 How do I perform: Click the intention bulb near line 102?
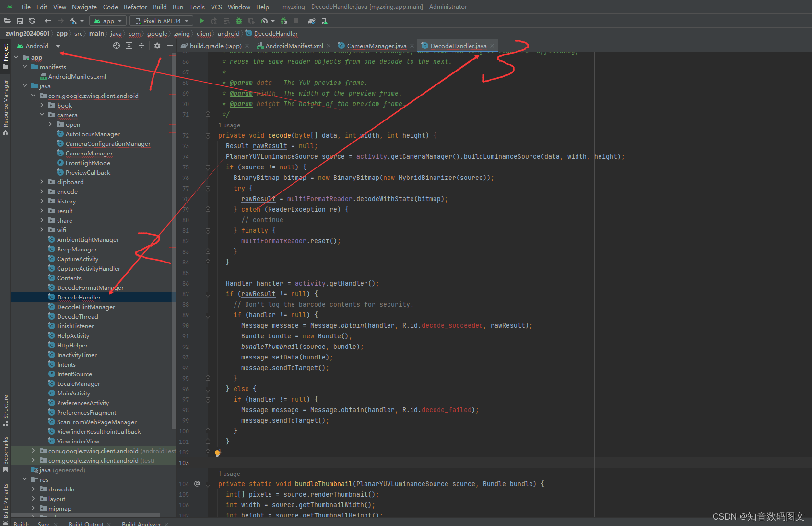(218, 453)
